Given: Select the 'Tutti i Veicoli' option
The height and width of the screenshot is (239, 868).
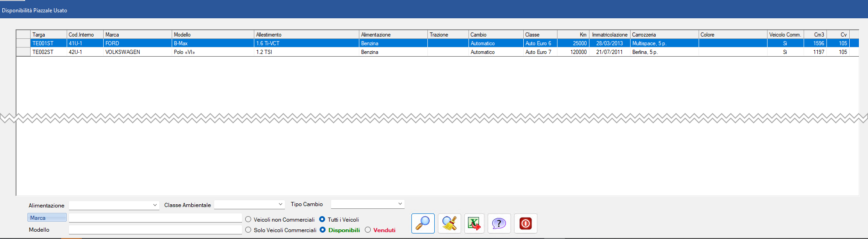Looking at the screenshot, I should pyautogui.click(x=322, y=220).
